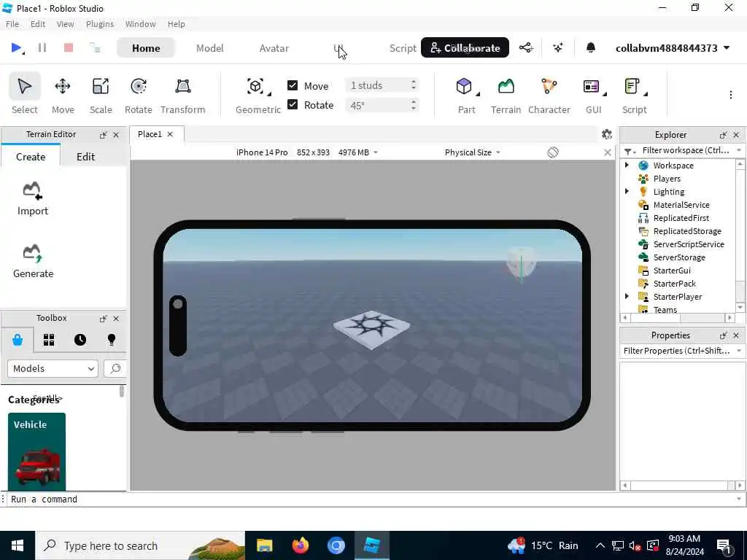Click the share icon next to Collaborate
The image size is (747, 560).
click(526, 47)
